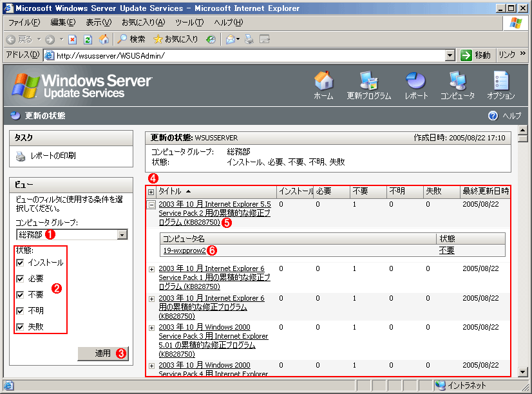Viewport: 532px width, 394px height.
Task: Sort by the インストール column header
Action: pyautogui.click(x=296, y=192)
